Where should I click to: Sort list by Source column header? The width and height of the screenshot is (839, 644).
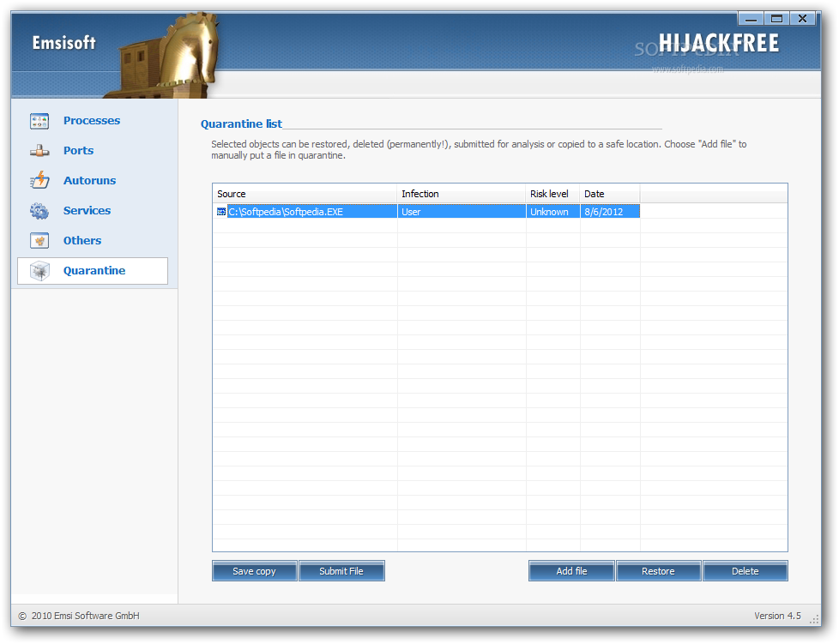pyautogui.click(x=305, y=194)
